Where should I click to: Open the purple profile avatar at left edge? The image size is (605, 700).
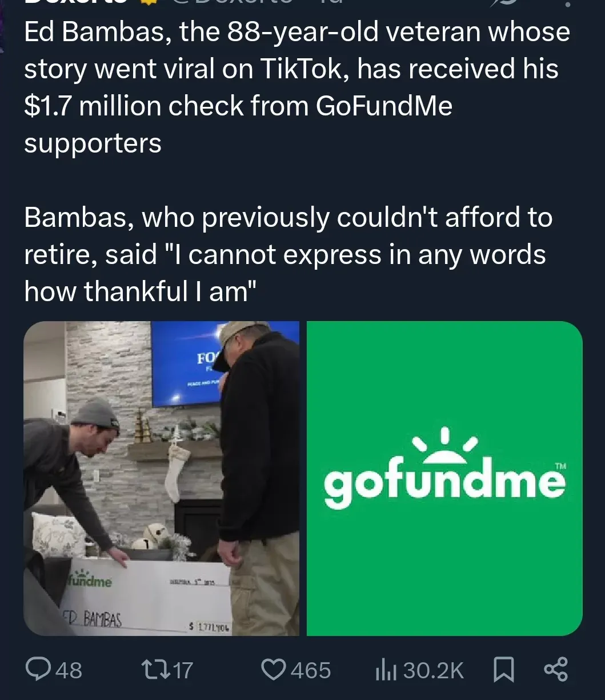(3, 23)
